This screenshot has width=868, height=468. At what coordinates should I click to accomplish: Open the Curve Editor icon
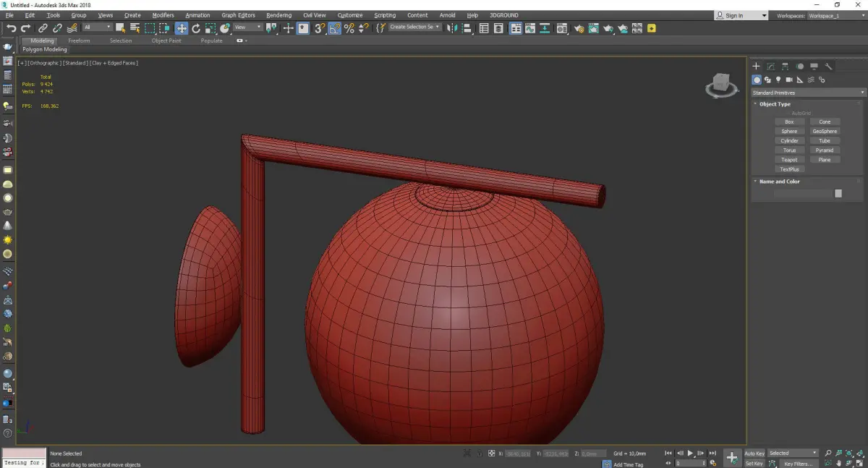point(530,28)
